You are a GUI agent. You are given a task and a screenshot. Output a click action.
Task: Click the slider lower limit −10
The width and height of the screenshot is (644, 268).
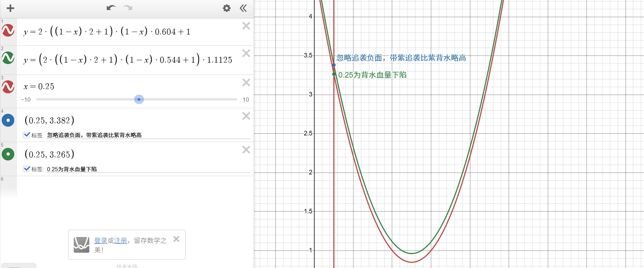(x=26, y=100)
